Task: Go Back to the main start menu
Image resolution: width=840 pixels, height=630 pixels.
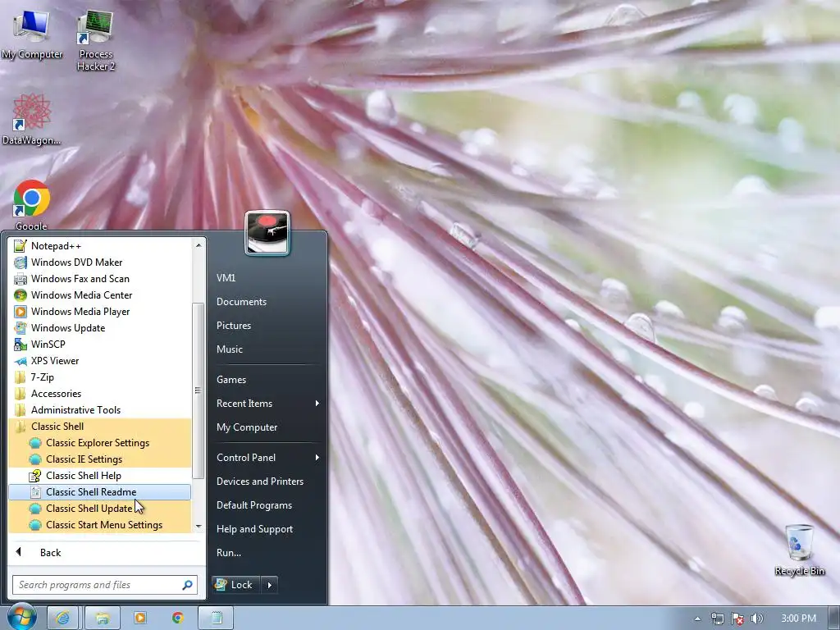Action: pos(106,553)
